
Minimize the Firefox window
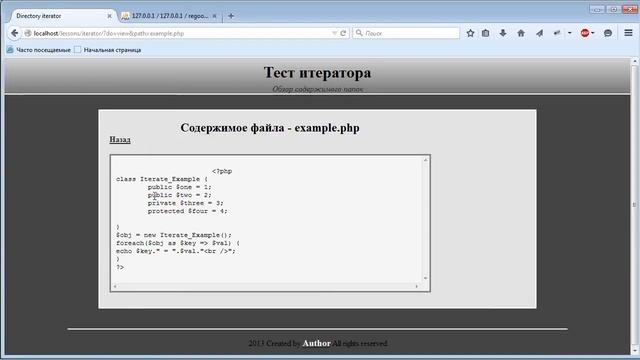(597, 9)
